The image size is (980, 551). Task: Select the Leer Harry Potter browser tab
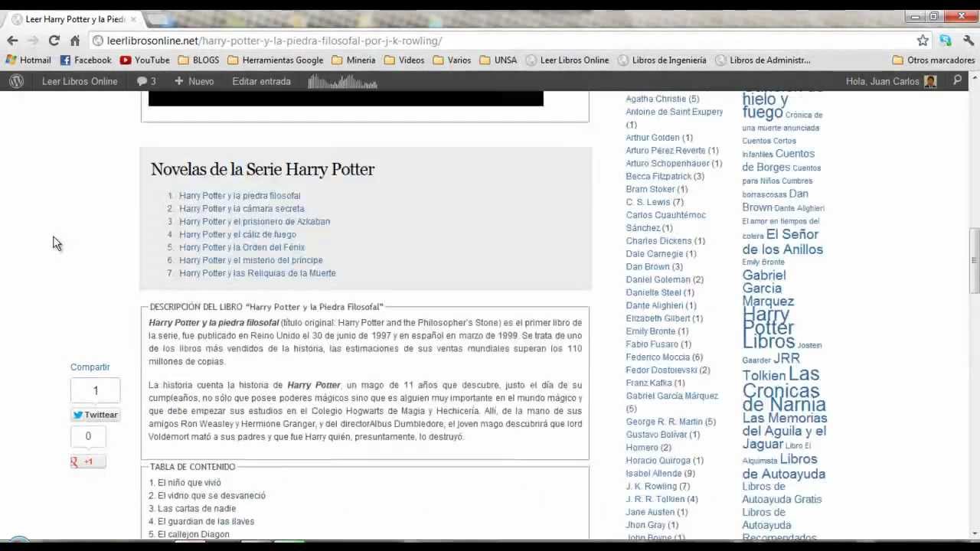[x=73, y=18]
